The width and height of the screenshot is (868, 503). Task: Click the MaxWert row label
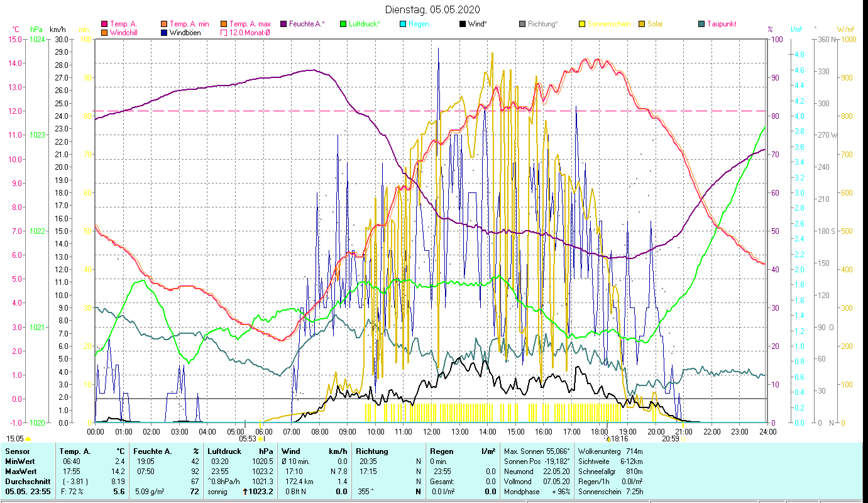(x=21, y=472)
